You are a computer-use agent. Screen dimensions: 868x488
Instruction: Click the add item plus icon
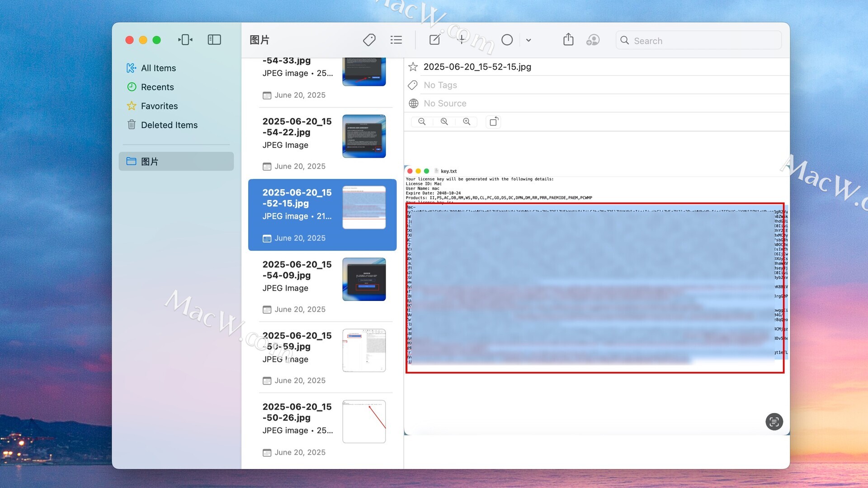click(462, 40)
